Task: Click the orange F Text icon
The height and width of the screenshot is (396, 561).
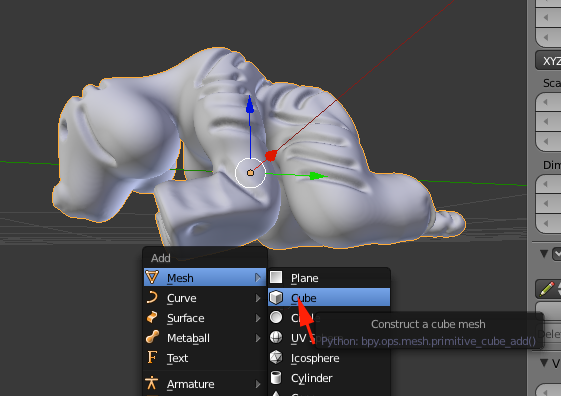Action: [x=152, y=357]
